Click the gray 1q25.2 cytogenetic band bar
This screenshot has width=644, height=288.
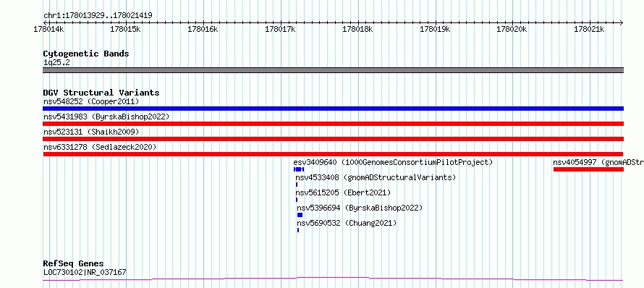coord(333,70)
